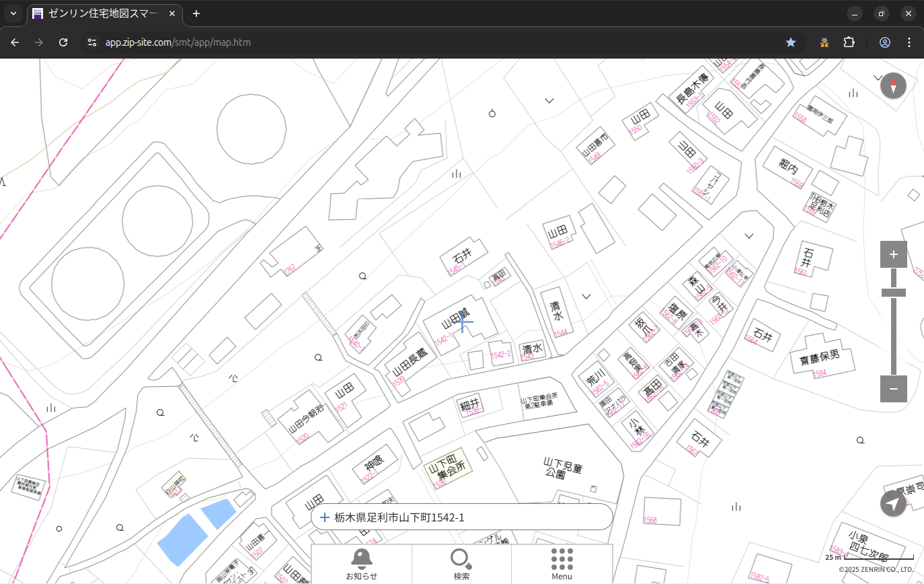924x584 pixels.
Task: Click the current location arrow icon
Action: (x=893, y=503)
